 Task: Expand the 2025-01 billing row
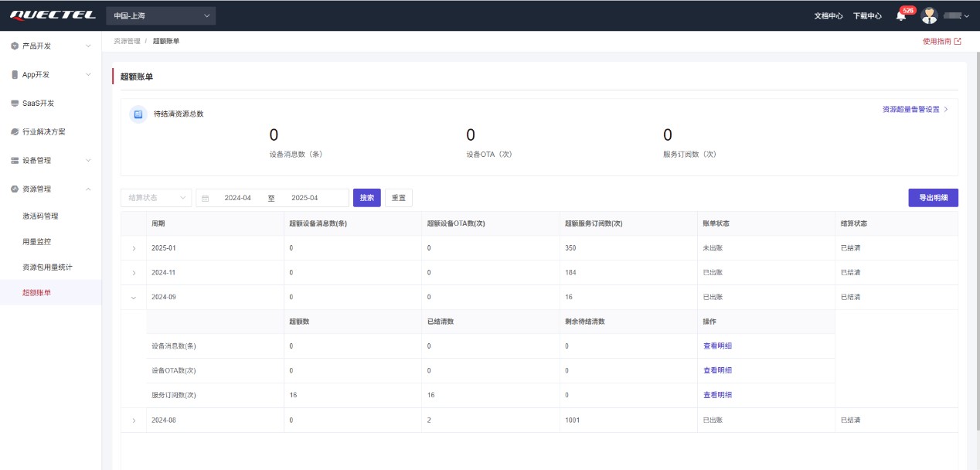coord(134,248)
